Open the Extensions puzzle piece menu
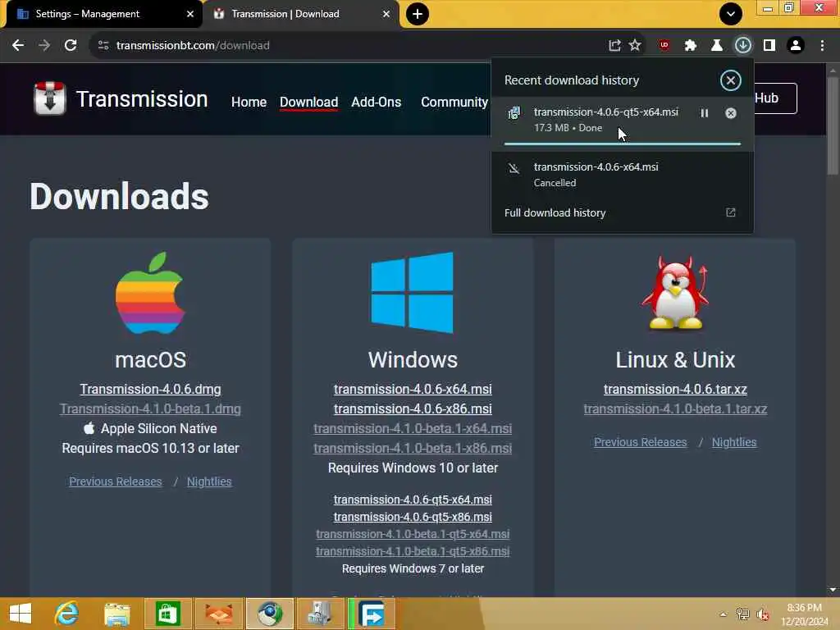Viewport: 840px width, 630px height. coord(691,46)
